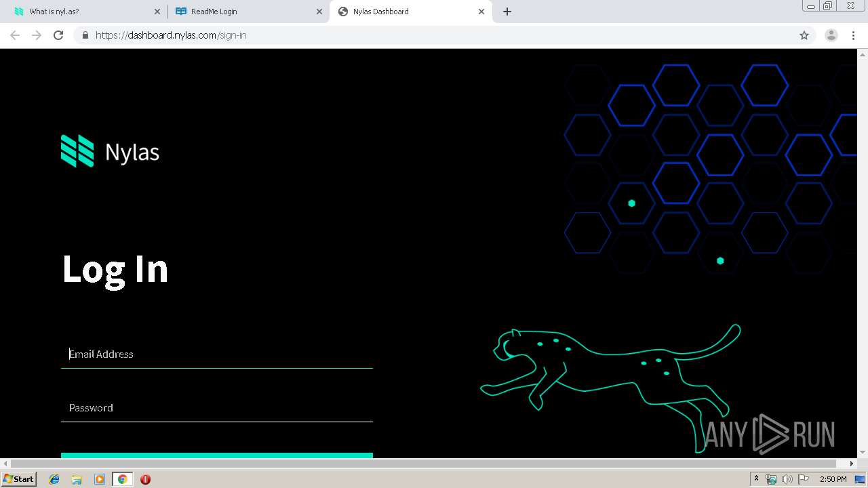The height and width of the screenshot is (488, 868).
Task: Focus the Email Address field
Action: pyautogui.click(x=217, y=354)
